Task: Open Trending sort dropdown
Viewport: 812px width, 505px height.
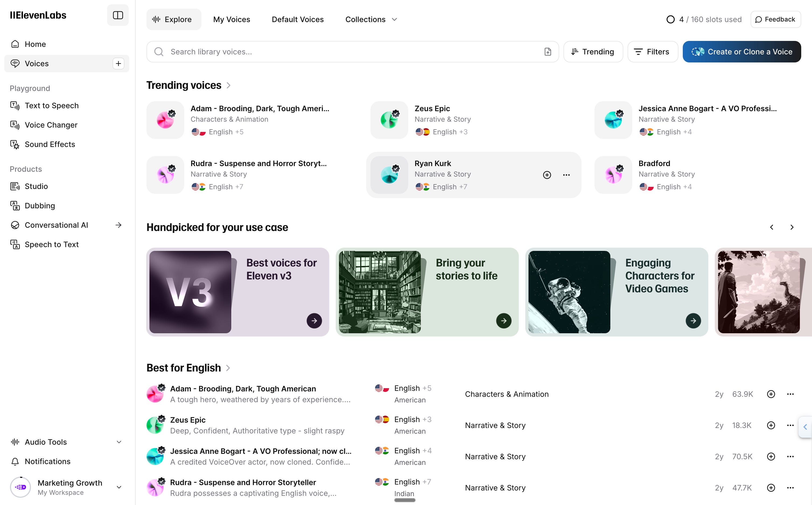Action: tap(593, 52)
